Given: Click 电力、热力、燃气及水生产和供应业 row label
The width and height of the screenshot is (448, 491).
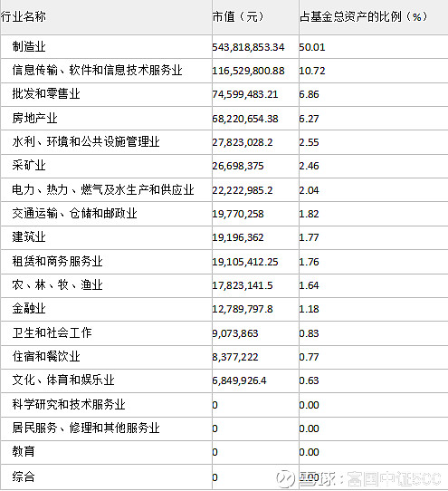Looking at the screenshot, I should tap(103, 189).
